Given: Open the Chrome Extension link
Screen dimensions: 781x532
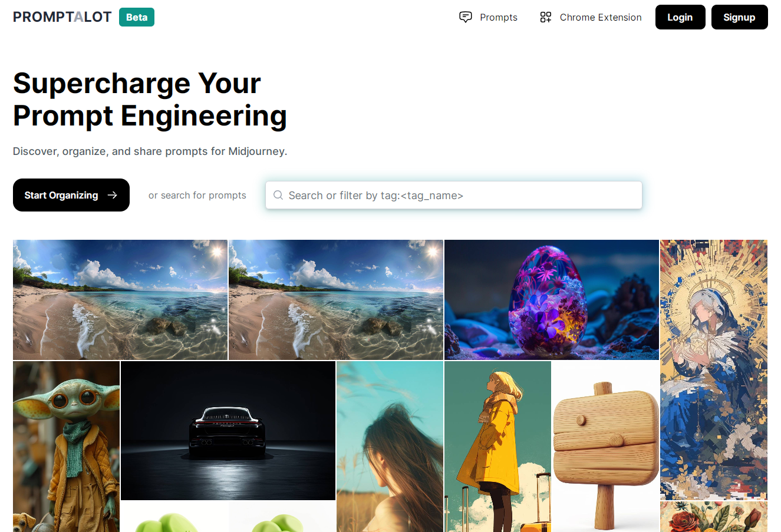Looking at the screenshot, I should (591, 17).
